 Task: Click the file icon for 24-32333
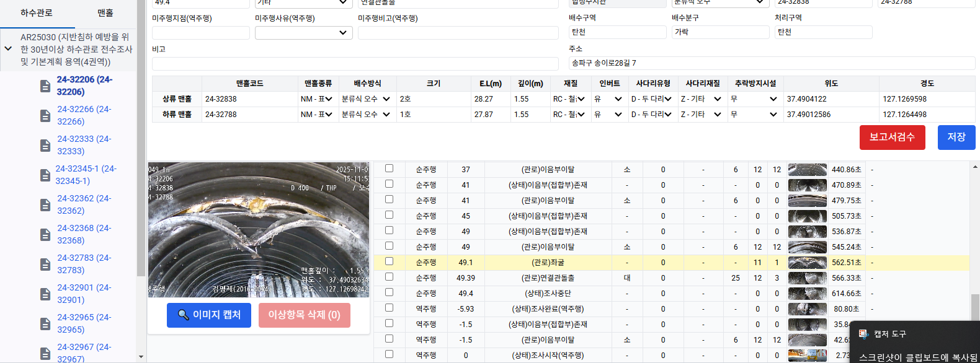click(45, 146)
